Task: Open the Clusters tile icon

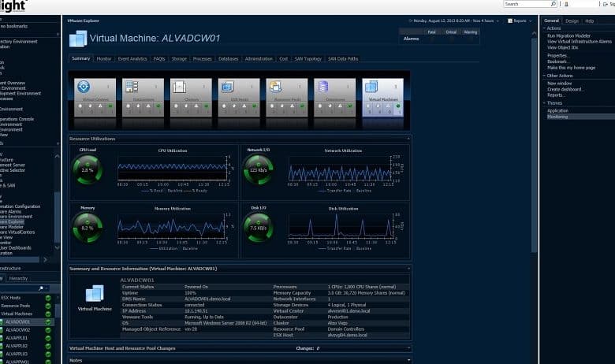Action: coord(180,86)
